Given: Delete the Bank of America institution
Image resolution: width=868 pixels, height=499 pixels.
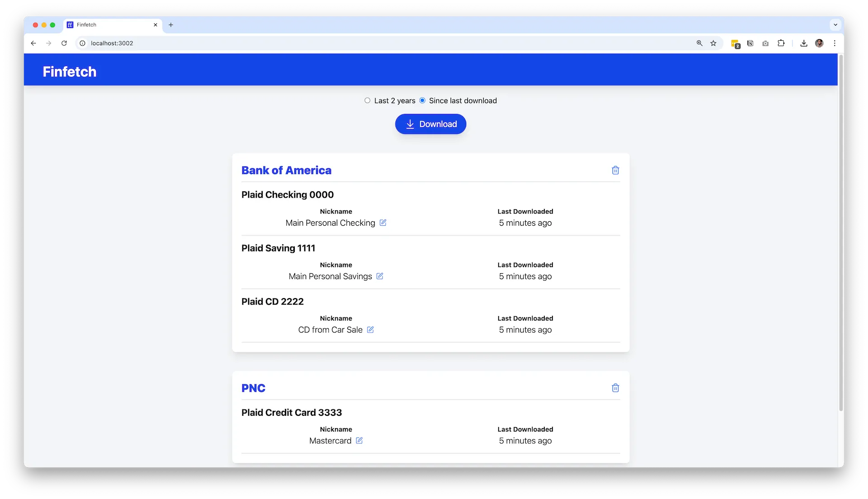Looking at the screenshot, I should pos(615,170).
